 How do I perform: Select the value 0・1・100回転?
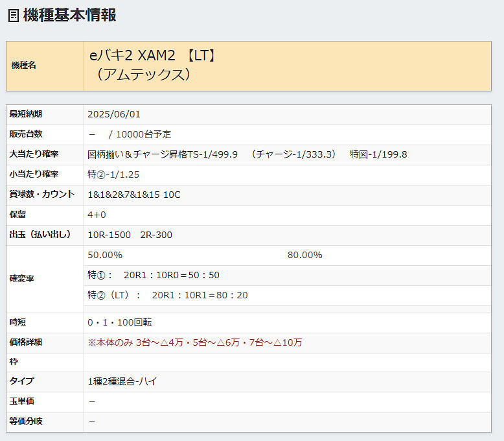pos(120,322)
